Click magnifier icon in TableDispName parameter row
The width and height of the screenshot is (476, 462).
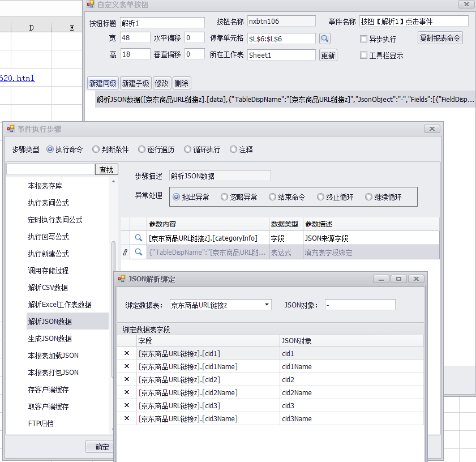click(x=139, y=253)
